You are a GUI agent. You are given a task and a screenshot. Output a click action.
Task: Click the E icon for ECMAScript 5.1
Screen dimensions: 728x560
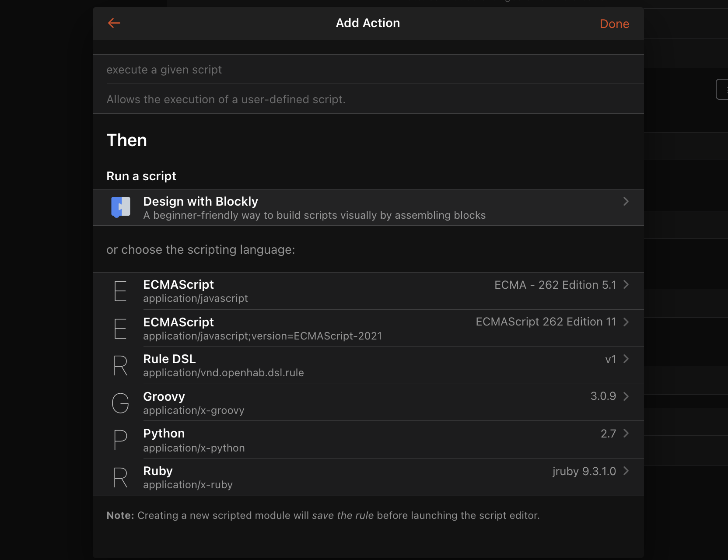(120, 291)
